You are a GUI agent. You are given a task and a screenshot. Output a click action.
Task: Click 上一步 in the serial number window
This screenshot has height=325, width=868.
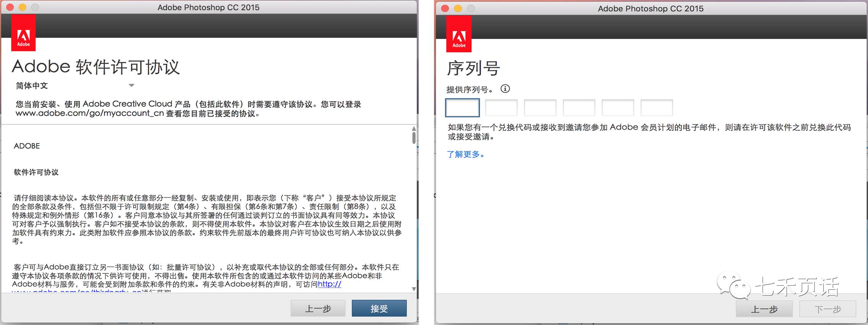(764, 309)
